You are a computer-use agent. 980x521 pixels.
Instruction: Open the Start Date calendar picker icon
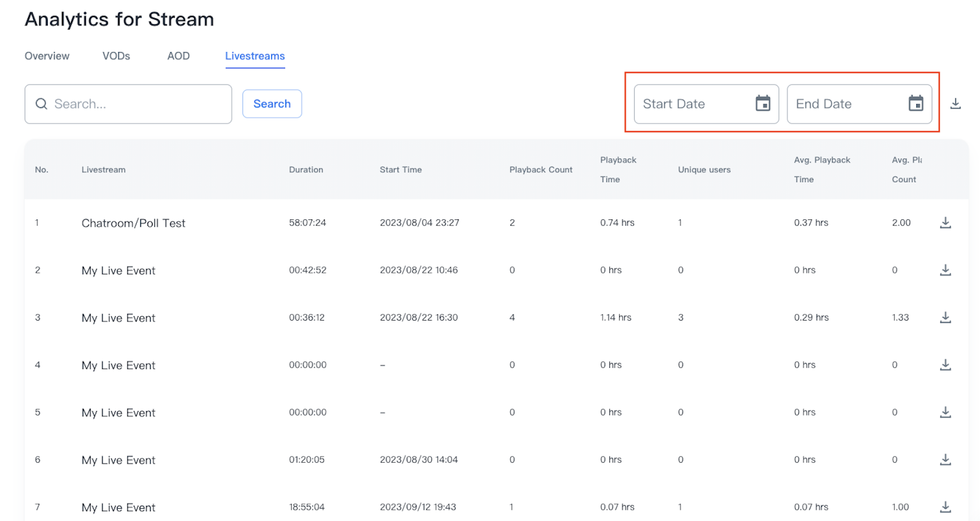(763, 104)
